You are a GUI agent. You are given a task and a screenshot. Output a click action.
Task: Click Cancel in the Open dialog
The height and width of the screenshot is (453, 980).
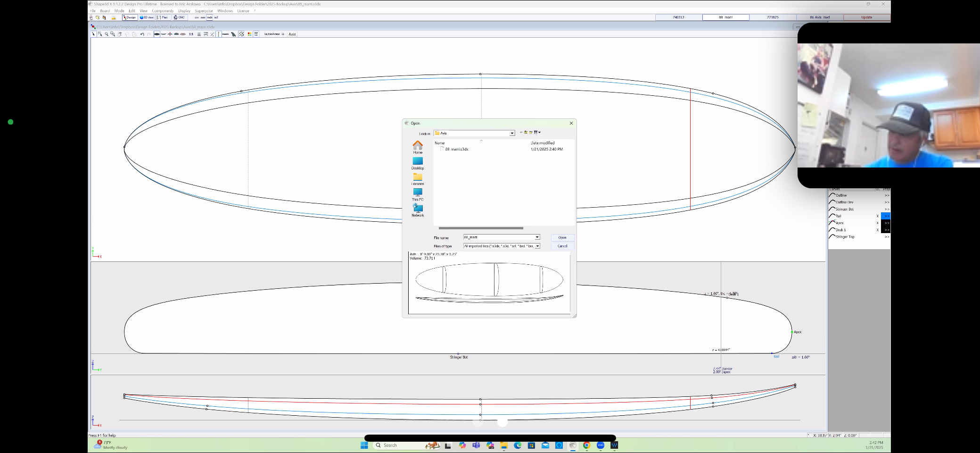[562, 246]
